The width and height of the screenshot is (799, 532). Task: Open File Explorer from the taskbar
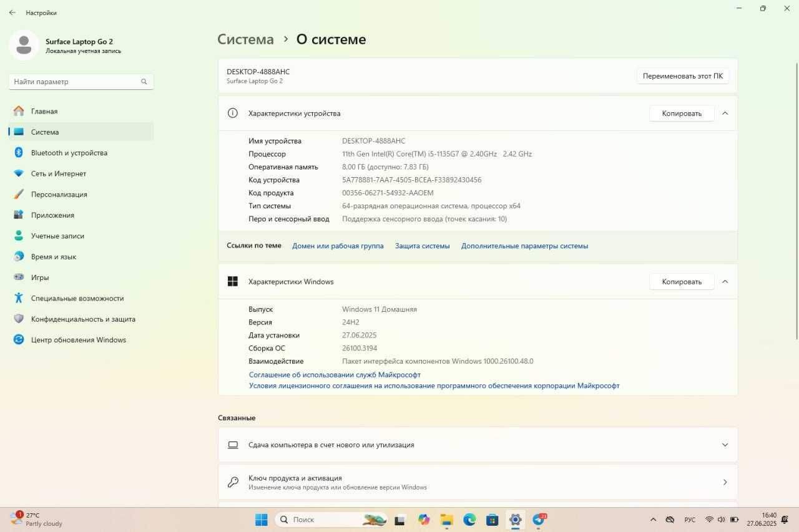click(x=447, y=520)
